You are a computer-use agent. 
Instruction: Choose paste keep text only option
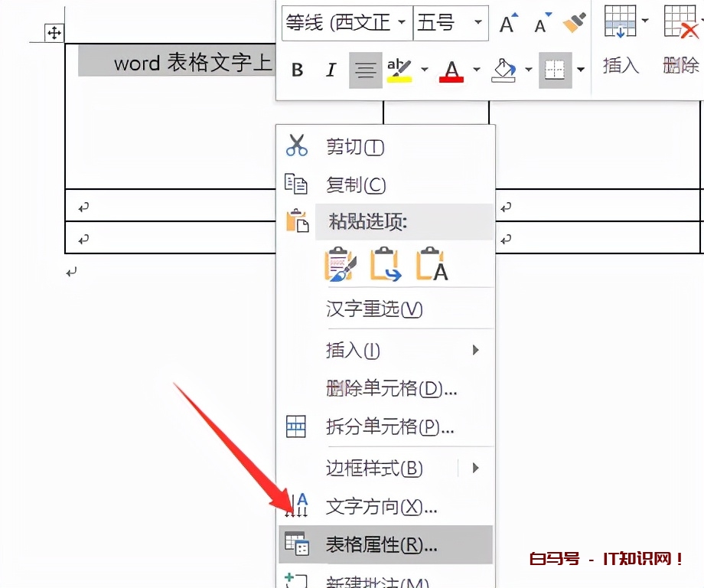432,265
